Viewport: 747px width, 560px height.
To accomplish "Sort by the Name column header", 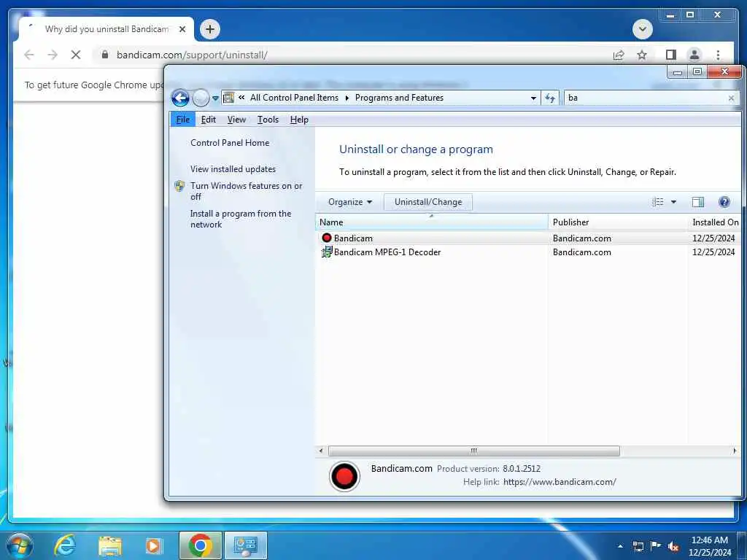I will [x=432, y=222].
